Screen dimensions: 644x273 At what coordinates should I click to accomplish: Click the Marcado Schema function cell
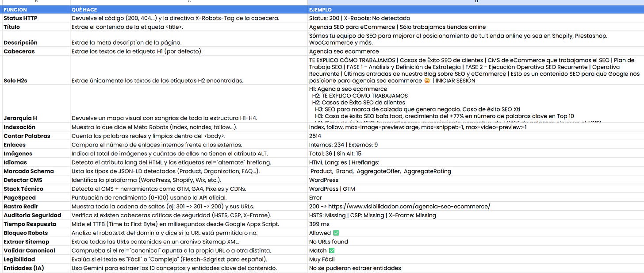click(35, 171)
